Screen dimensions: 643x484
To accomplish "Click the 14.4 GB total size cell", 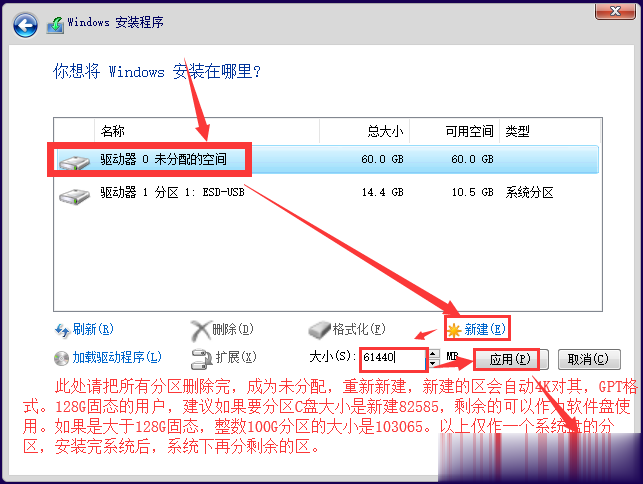I will pyautogui.click(x=383, y=192).
